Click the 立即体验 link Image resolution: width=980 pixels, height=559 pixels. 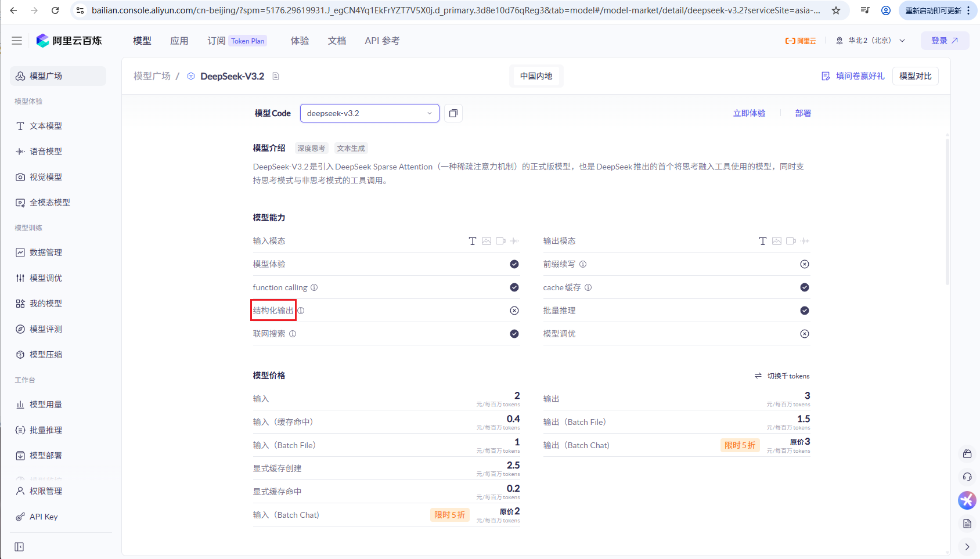[749, 113]
